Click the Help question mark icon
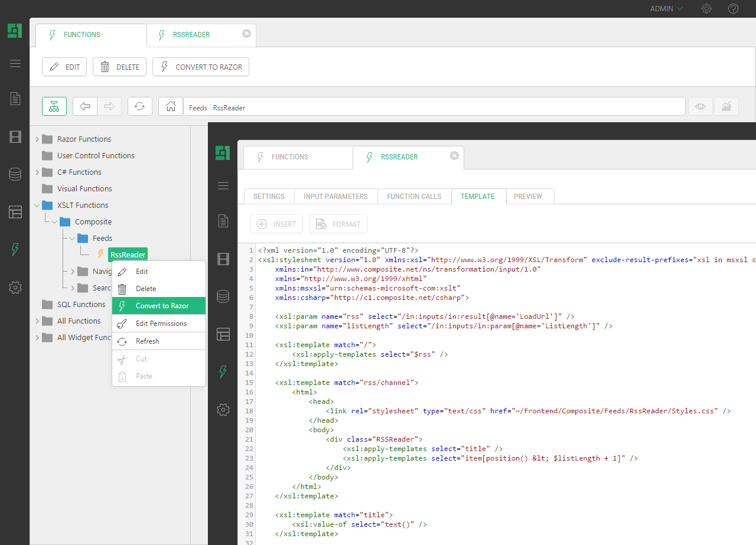This screenshot has height=545, width=756. pos(733,9)
